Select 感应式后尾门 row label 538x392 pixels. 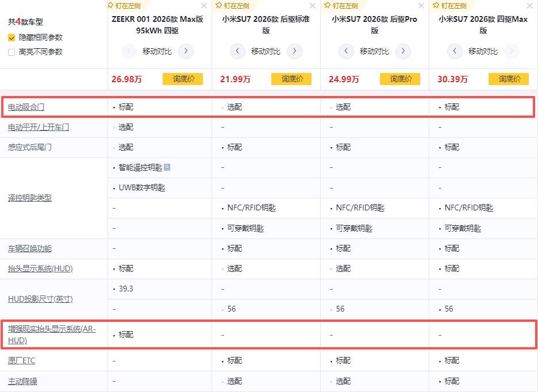point(30,147)
